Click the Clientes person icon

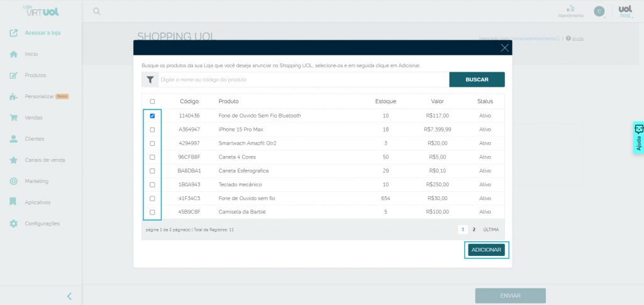(14, 139)
